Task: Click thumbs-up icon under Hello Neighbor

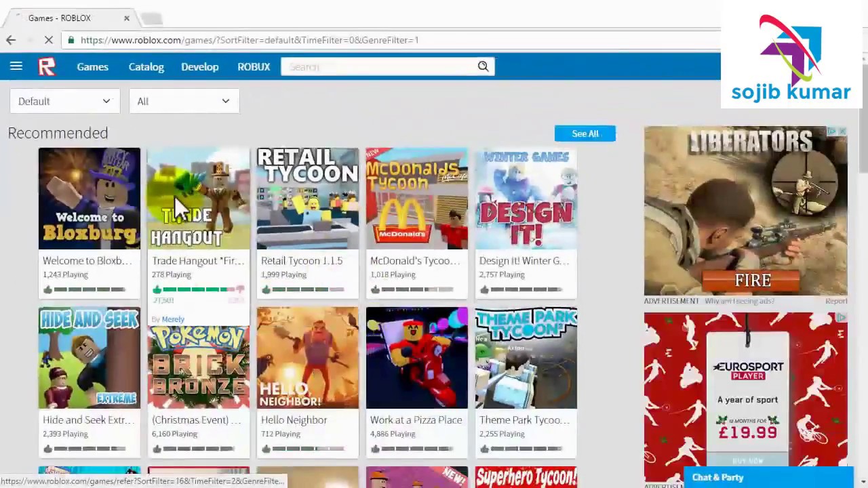Action: 266,449
